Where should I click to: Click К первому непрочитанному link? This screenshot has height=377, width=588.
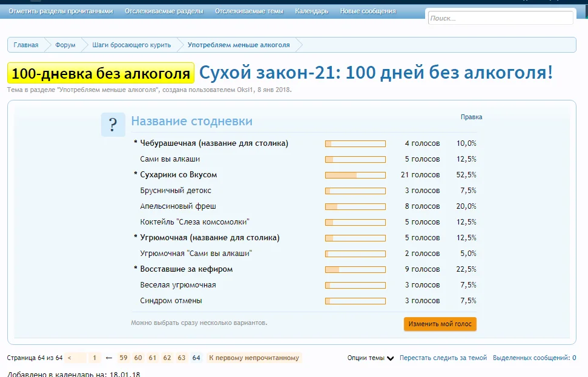tap(254, 358)
